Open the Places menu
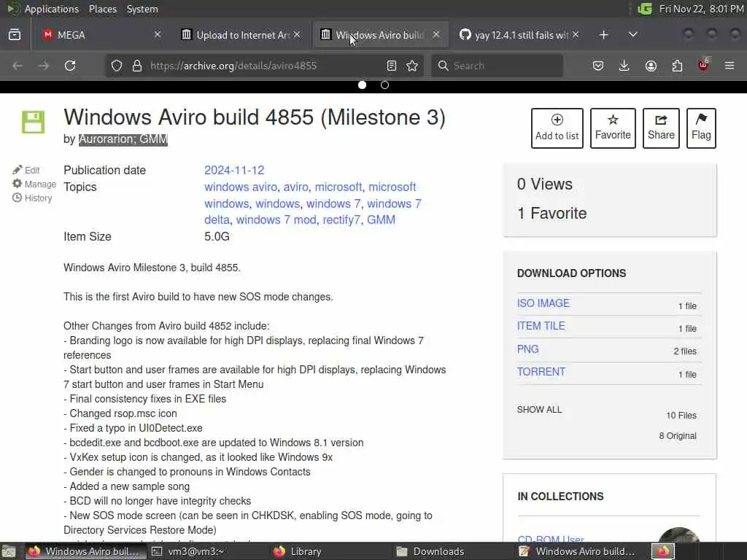 click(102, 9)
